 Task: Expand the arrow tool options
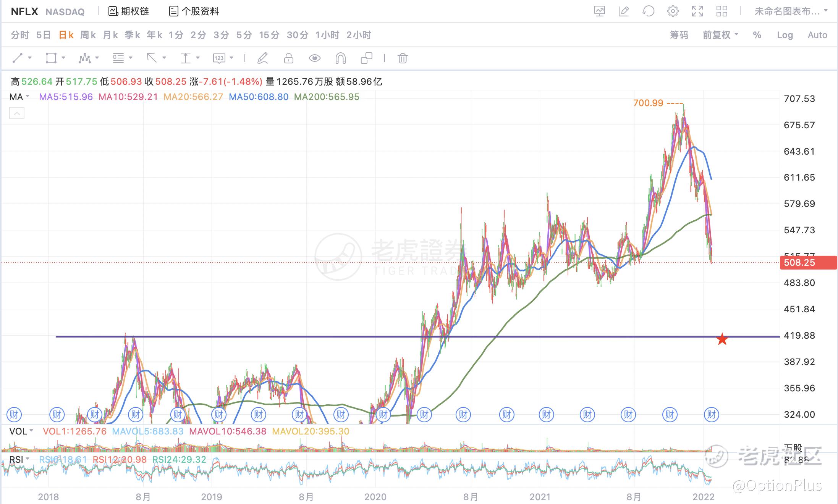click(x=164, y=58)
